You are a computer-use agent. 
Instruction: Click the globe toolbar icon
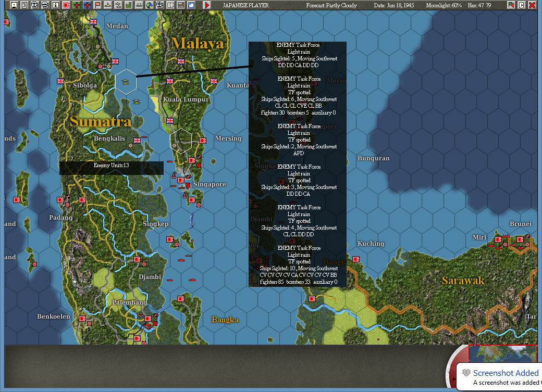tap(149, 5)
